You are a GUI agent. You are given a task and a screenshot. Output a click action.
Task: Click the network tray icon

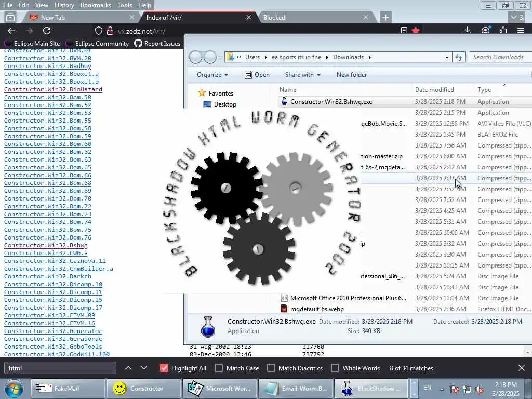(x=467, y=390)
